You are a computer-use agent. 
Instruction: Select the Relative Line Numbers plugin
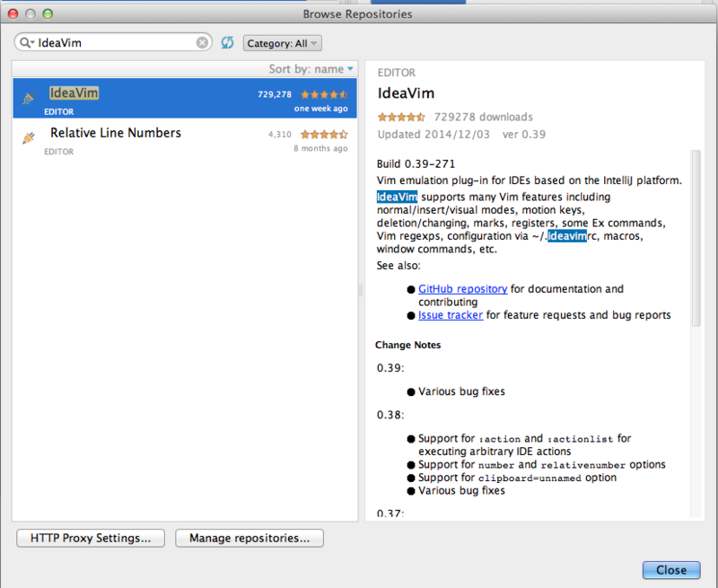pyautogui.click(x=185, y=138)
